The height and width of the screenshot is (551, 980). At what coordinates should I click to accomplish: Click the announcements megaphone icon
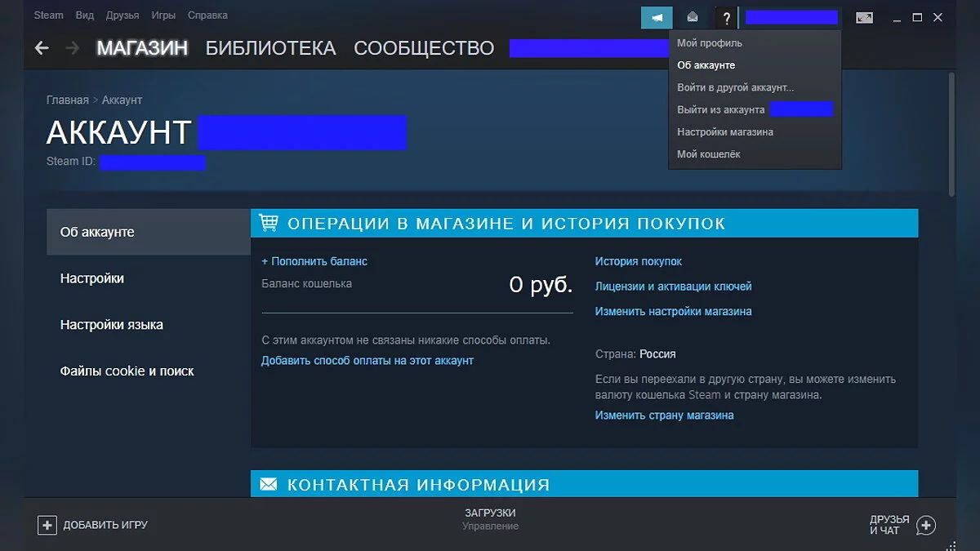click(x=657, y=18)
